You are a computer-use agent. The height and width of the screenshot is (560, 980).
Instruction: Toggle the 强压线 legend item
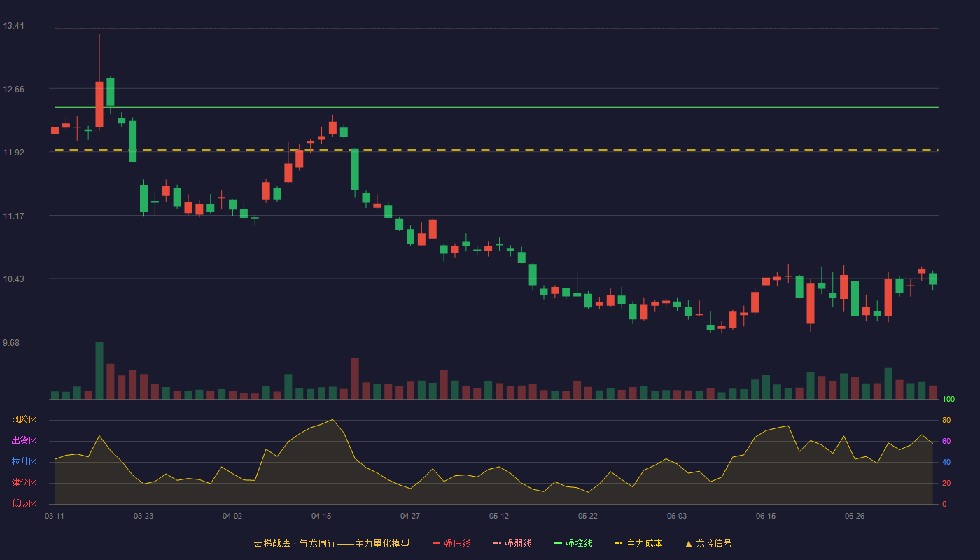451,543
